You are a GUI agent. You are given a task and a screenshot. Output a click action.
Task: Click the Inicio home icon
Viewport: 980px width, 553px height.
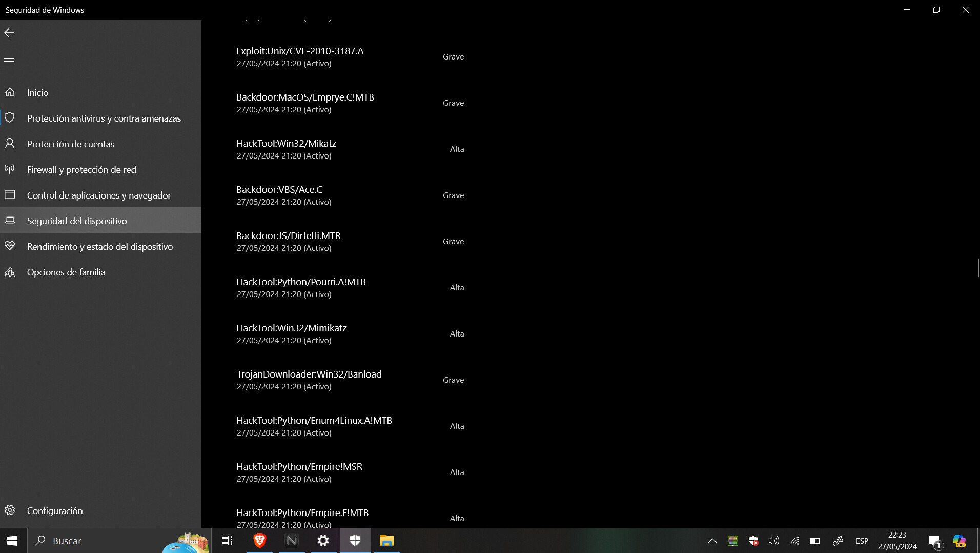[x=10, y=92]
